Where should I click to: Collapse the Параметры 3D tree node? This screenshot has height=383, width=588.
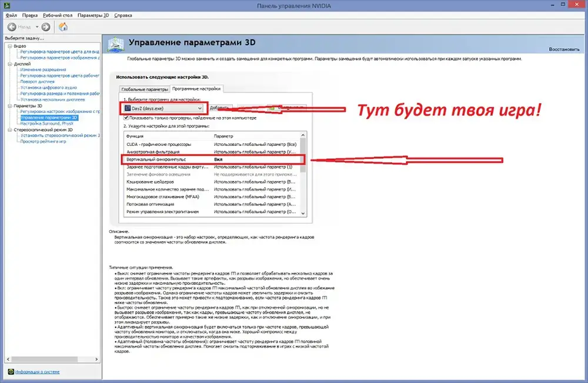click(x=9, y=106)
